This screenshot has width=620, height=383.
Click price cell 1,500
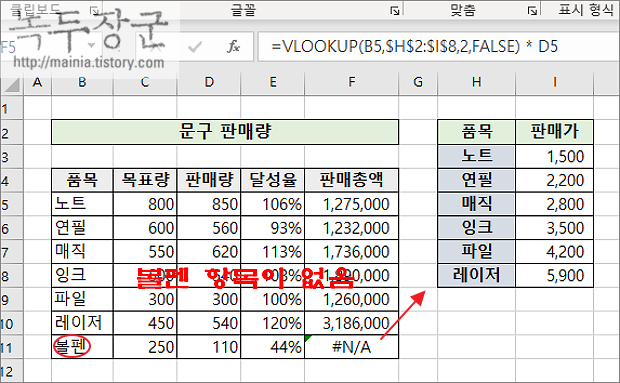click(x=555, y=157)
